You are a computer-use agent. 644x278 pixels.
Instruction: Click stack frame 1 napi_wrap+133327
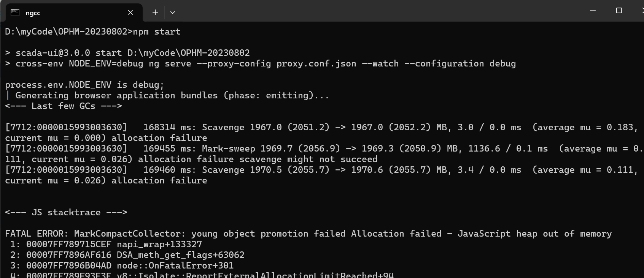tap(107, 244)
